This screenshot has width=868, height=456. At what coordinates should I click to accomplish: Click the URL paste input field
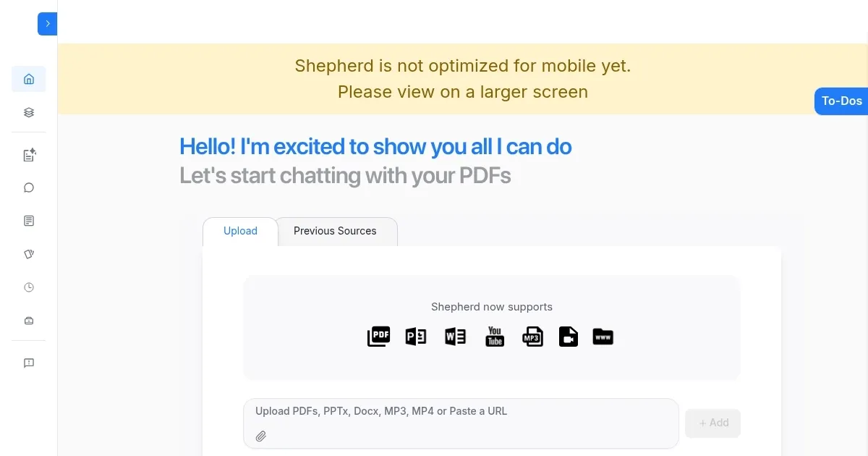point(461,411)
